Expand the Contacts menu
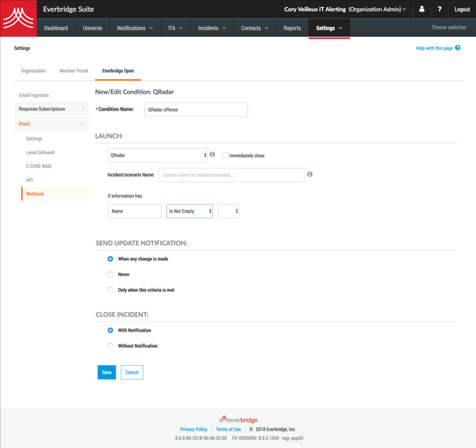This screenshot has width=476, height=448. point(255,28)
